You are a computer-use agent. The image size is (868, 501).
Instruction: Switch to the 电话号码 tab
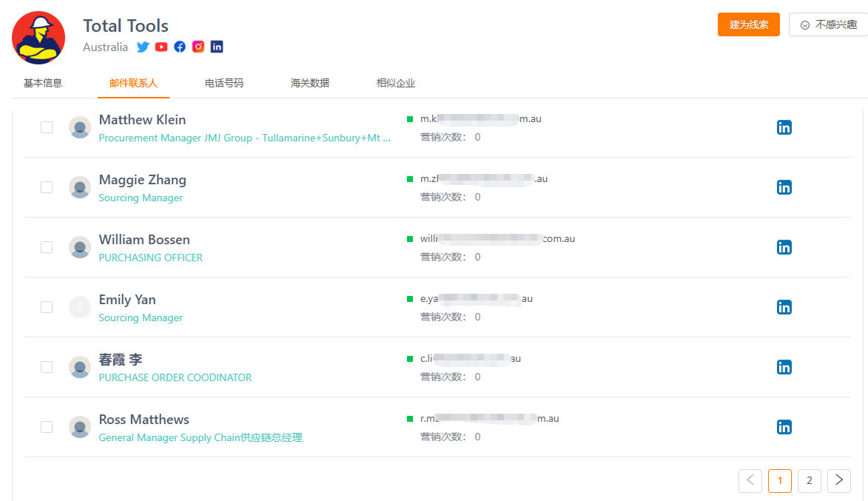point(224,83)
